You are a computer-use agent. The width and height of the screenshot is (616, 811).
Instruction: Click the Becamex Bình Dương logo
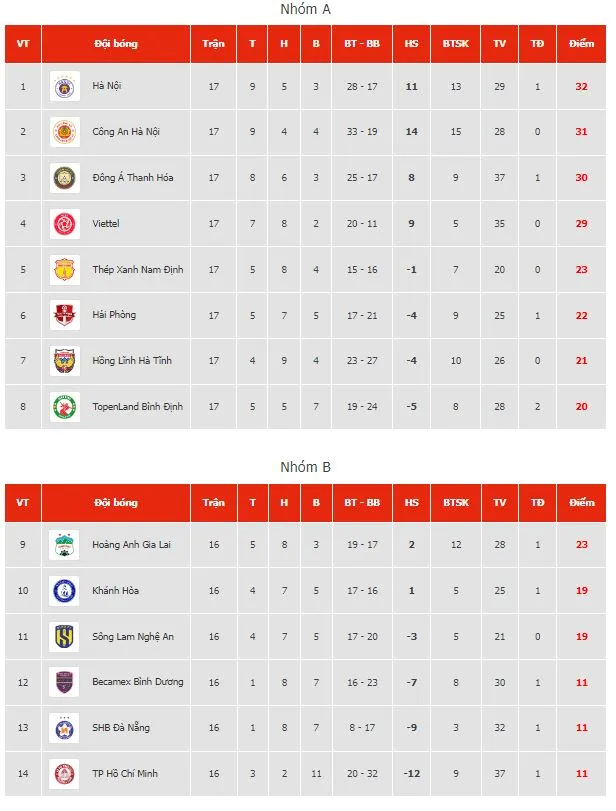tap(66, 683)
